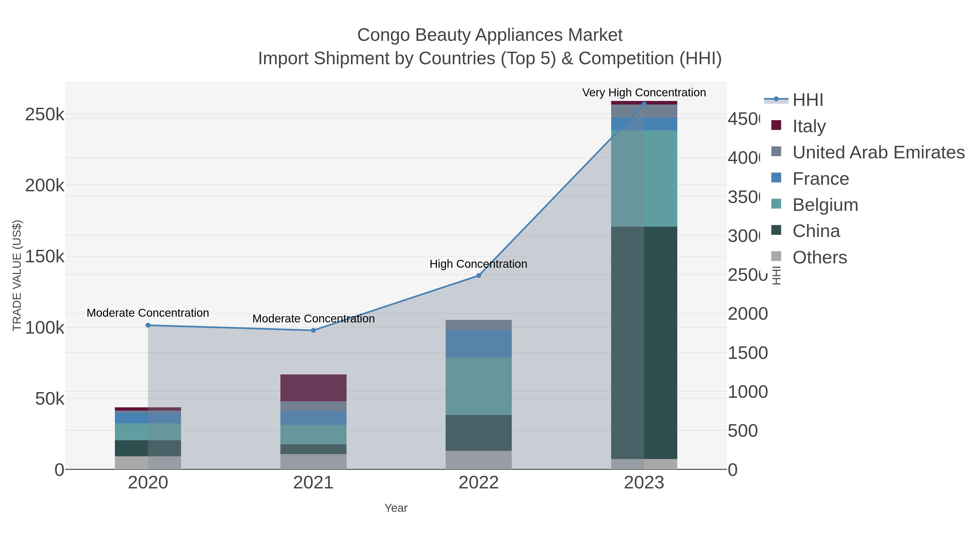
Task: Click the China segment of the 2020 bar
Action: click(148, 448)
